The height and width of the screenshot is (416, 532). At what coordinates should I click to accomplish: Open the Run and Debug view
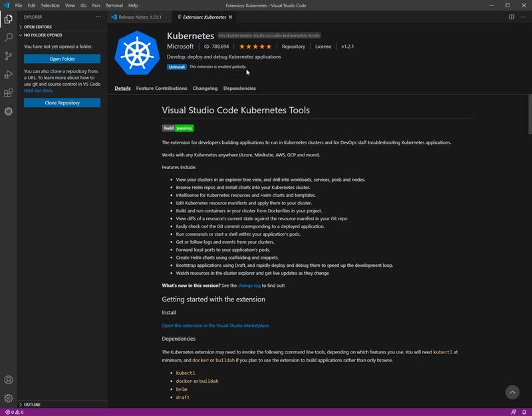coord(9,75)
